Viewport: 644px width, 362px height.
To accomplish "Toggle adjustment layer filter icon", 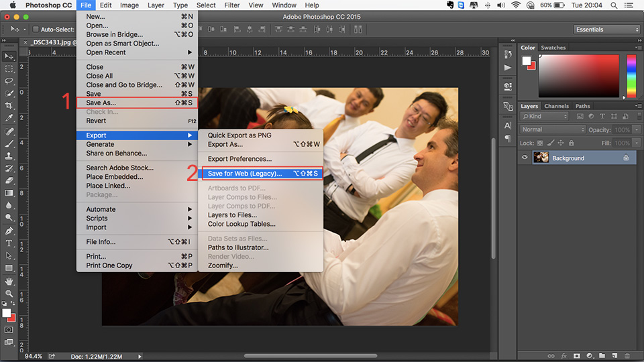I will [591, 117].
